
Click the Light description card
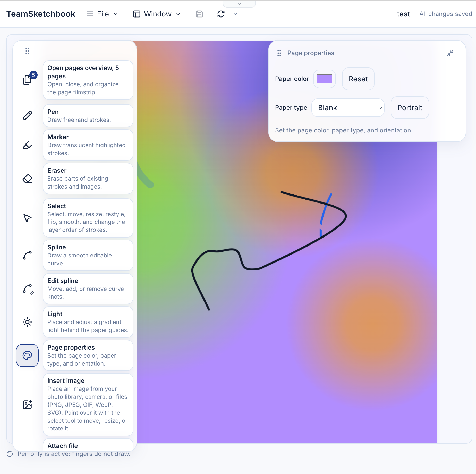(x=88, y=322)
